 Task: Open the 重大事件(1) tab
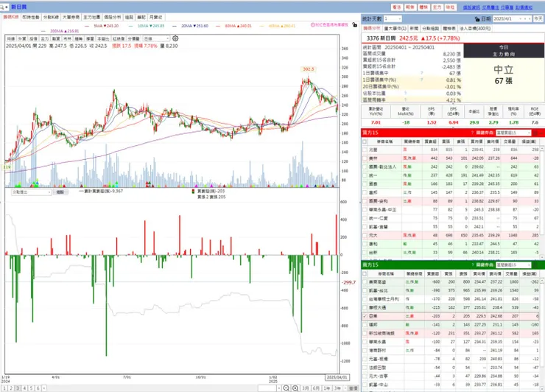click(395, 29)
